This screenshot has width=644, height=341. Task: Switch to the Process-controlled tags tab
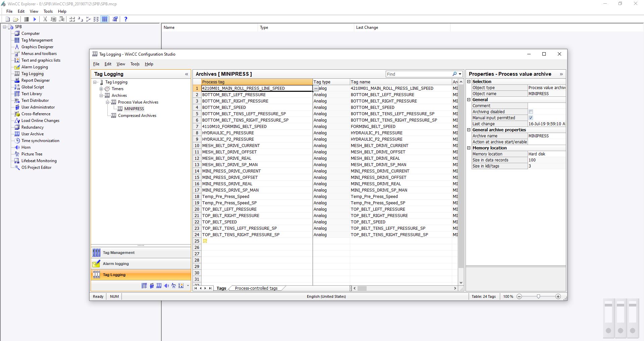[x=256, y=288]
